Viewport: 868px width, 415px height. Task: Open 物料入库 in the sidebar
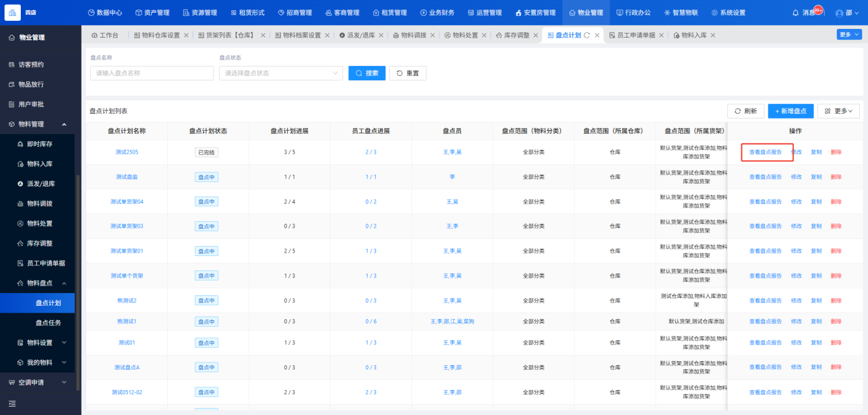pos(40,164)
